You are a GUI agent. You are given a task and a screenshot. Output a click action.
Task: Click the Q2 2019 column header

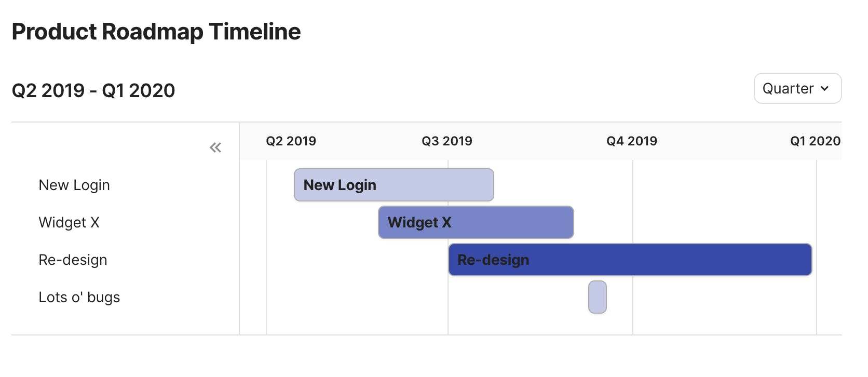pos(291,141)
